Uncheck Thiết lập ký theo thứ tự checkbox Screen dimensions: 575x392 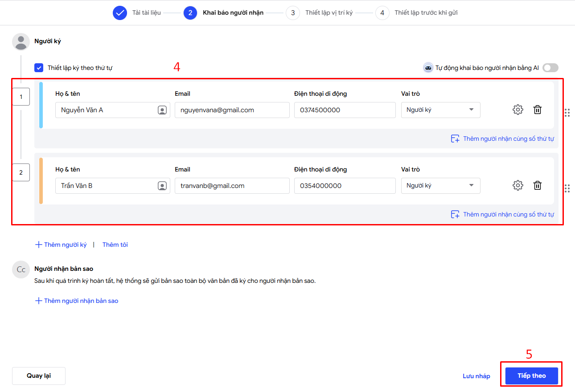(x=39, y=68)
